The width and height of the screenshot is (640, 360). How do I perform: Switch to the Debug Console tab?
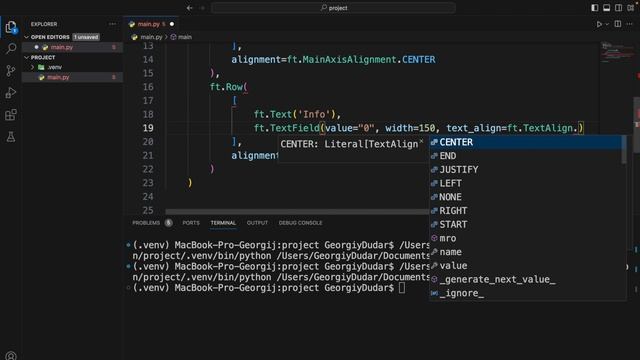point(300,223)
